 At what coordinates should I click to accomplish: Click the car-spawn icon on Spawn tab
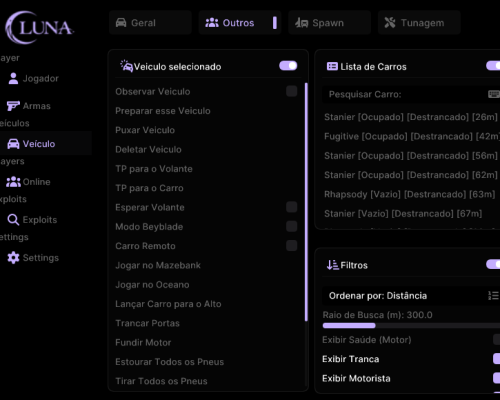[x=302, y=23]
